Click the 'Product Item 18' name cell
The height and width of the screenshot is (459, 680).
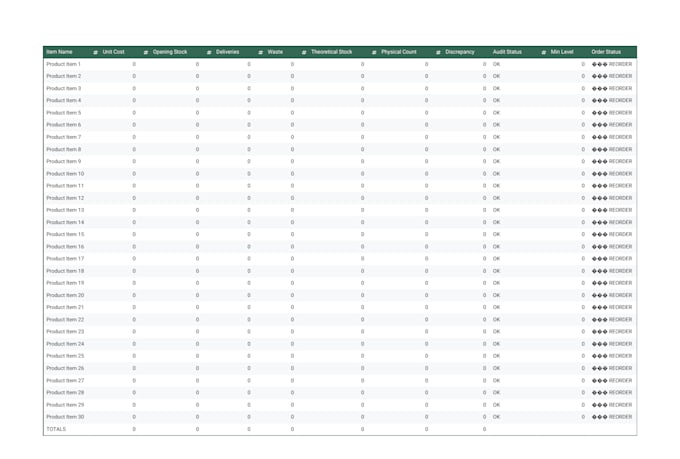point(65,271)
